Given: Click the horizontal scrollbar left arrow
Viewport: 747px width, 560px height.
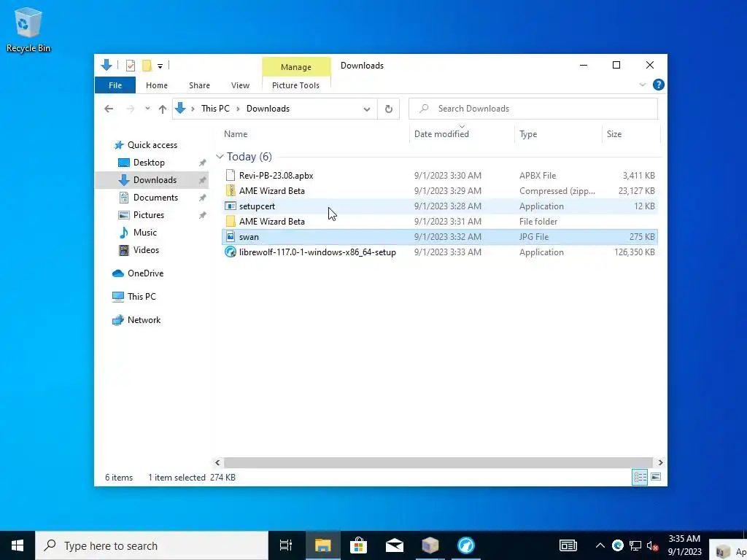Looking at the screenshot, I should pyautogui.click(x=217, y=462).
